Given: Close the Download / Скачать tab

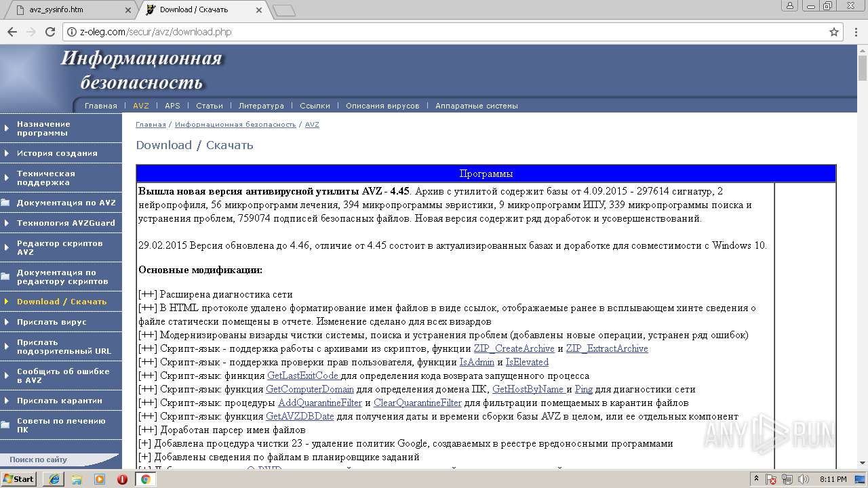Looking at the screenshot, I should pos(260,10).
